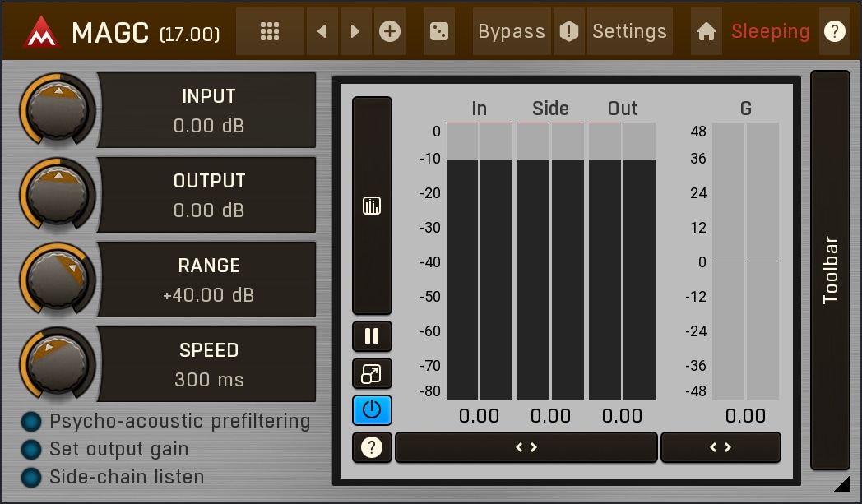862x504 pixels.
Task: Go to previous preset arrow
Action: (322, 32)
